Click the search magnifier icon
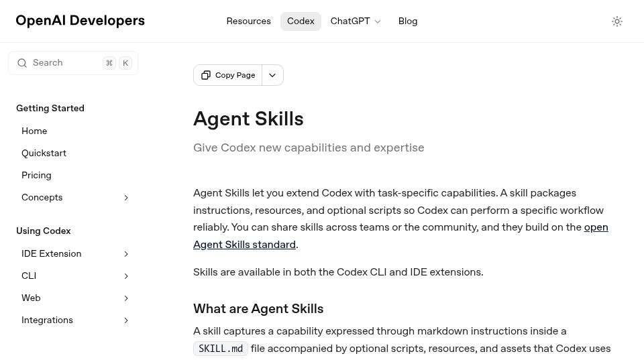Image resolution: width=644 pixels, height=362 pixels. pos(22,63)
